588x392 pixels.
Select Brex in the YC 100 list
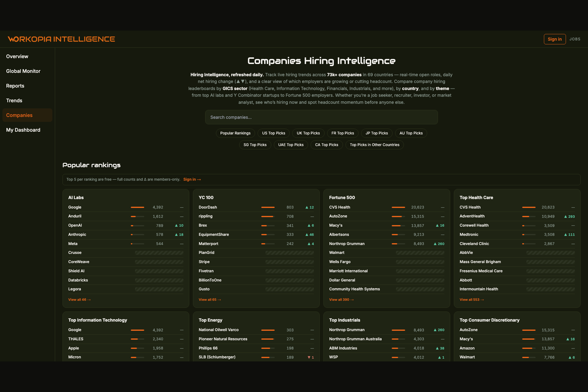pos(256,225)
